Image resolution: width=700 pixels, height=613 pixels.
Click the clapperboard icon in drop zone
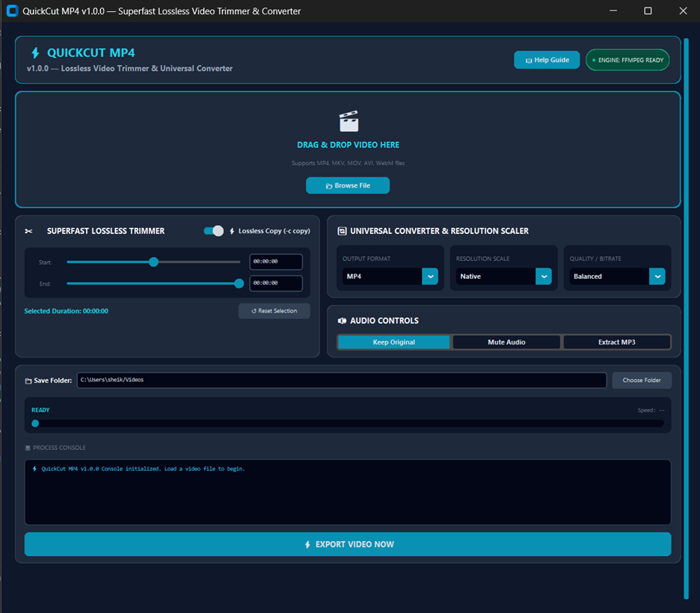tap(349, 121)
